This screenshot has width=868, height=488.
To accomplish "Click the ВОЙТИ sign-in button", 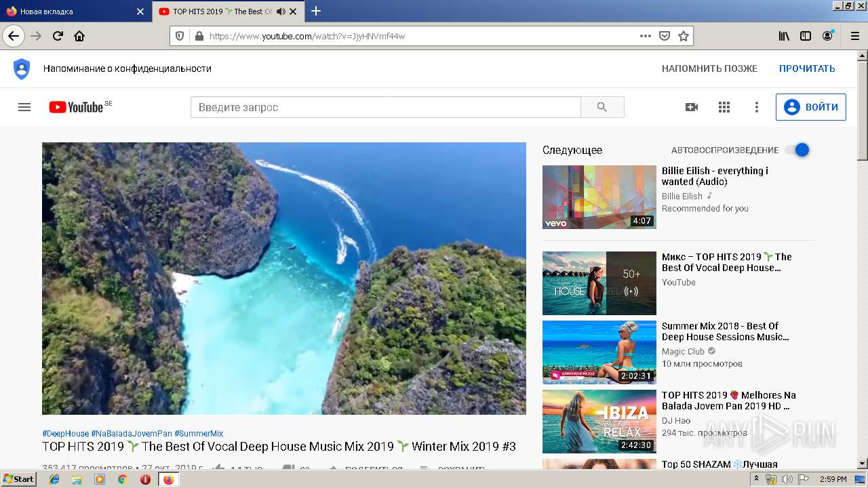I will point(811,107).
